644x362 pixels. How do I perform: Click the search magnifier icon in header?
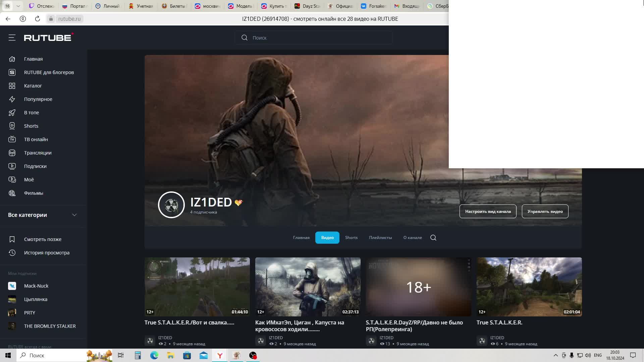click(x=245, y=38)
